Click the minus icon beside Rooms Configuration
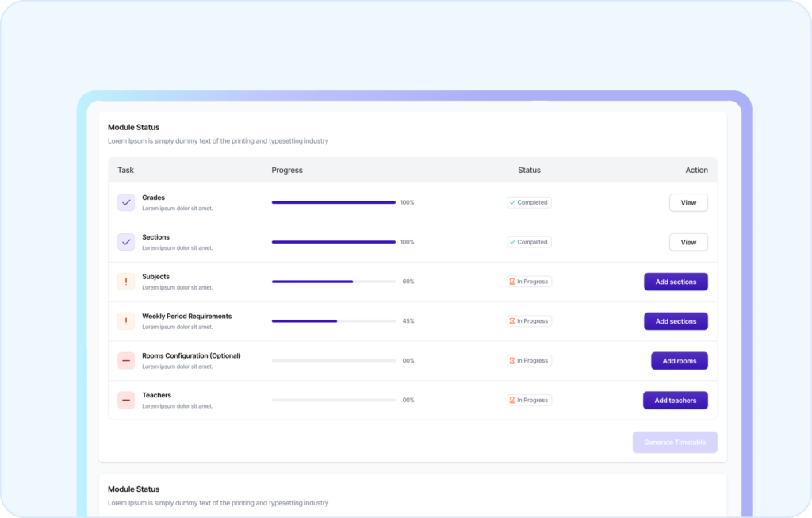 126,361
